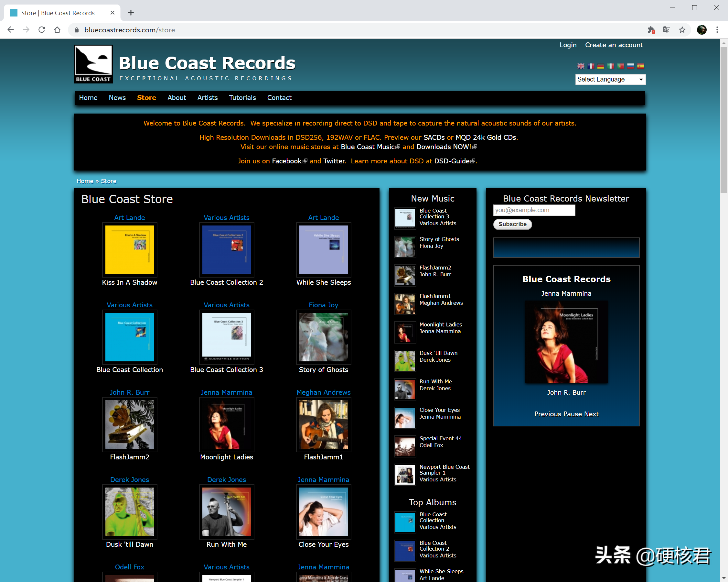The width and height of the screenshot is (728, 582).
Task: Click the Login link
Action: (x=568, y=45)
